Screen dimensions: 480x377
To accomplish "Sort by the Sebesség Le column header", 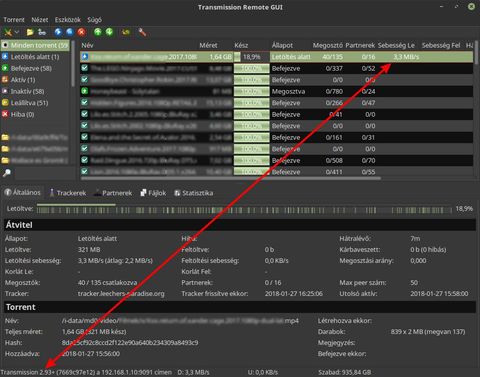I will 396,45.
